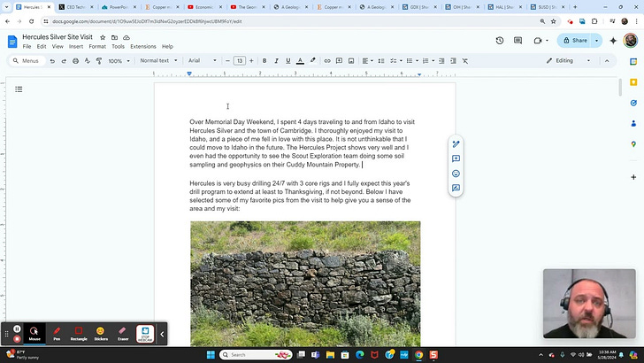Image resolution: width=644 pixels, height=363 pixels.
Task: Insert a link from toolbar
Action: pyautogui.click(x=327, y=61)
